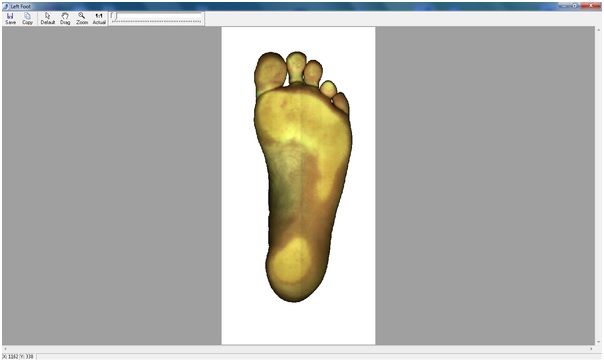
Task: Click the zoom slider handle
Action: pos(114,16)
